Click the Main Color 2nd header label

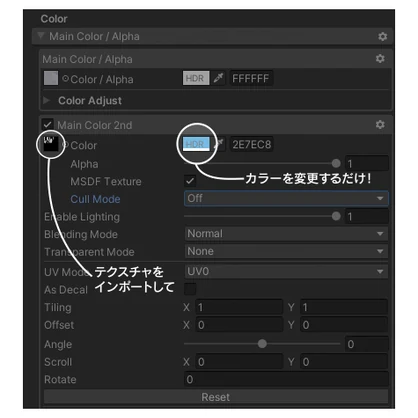tap(95, 125)
